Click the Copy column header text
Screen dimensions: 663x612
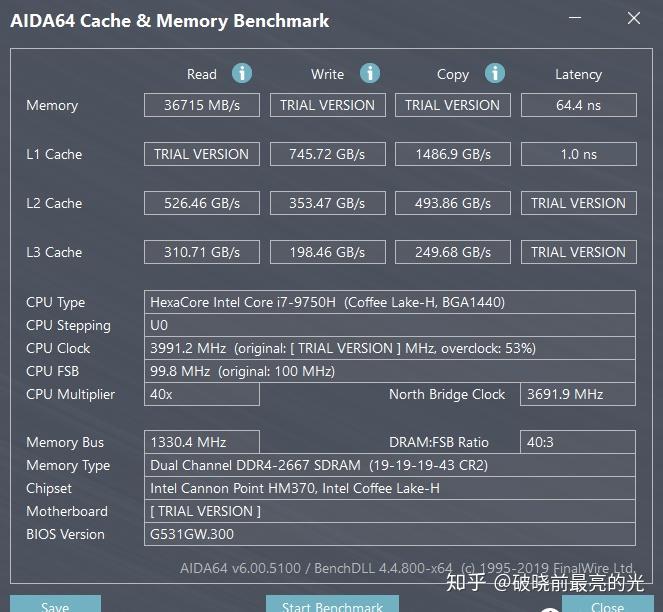coord(453,74)
